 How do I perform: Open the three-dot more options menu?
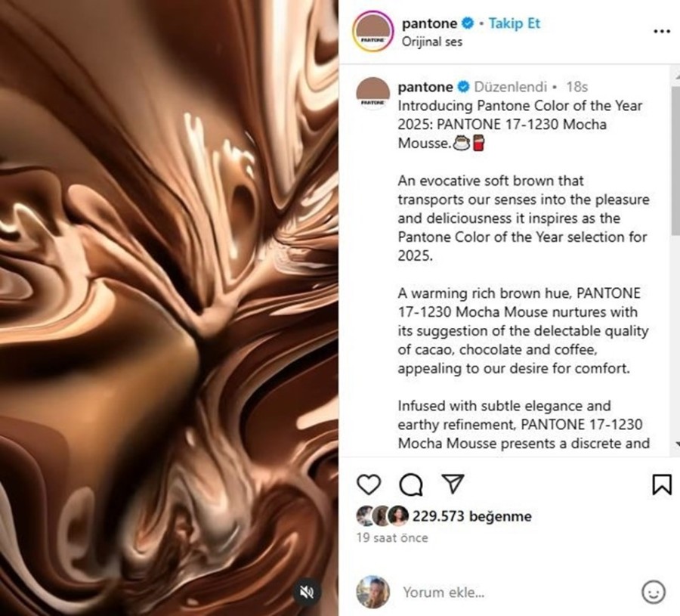[662, 31]
